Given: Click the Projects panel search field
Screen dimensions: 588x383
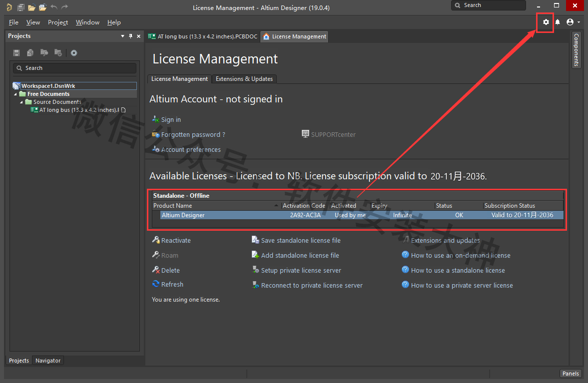Looking at the screenshot, I should [x=75, y=68].
